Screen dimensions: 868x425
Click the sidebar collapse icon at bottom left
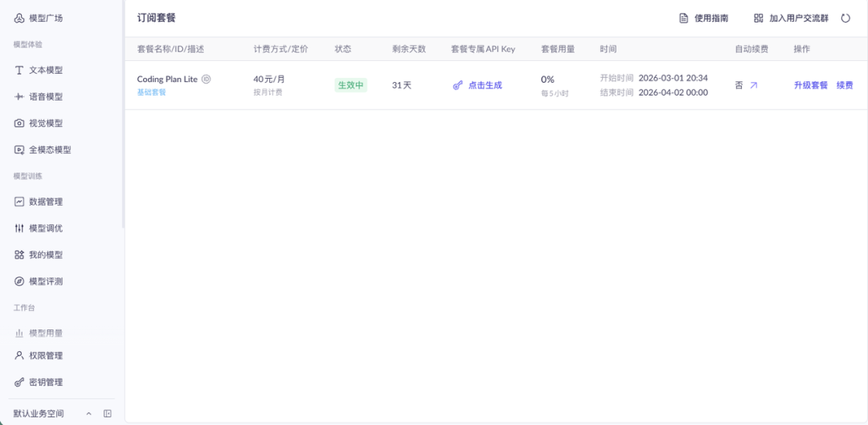[x=108, y=414]
